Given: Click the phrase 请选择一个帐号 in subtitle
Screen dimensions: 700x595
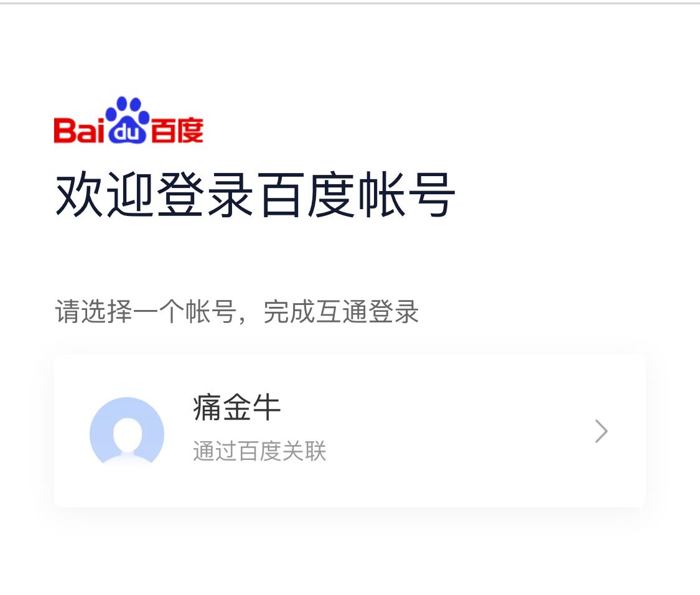Looking at the screenshot, I should tap(146, 311).
